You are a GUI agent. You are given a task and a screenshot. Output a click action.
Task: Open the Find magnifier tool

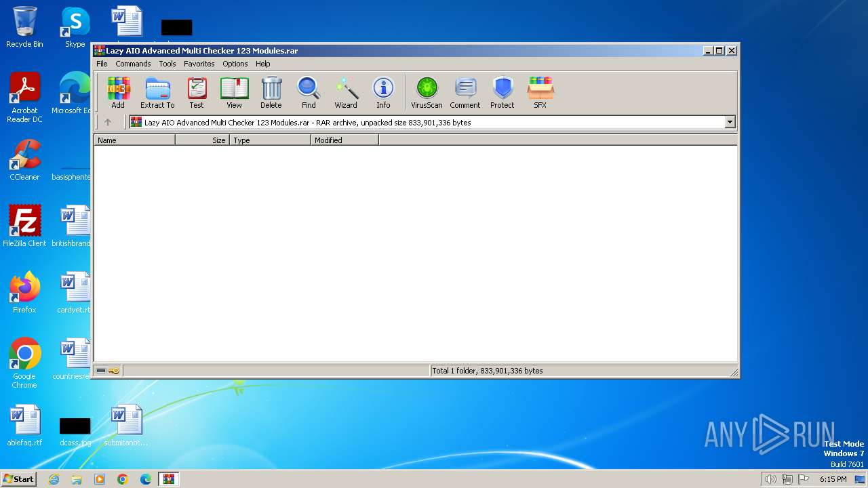(309, 92)
